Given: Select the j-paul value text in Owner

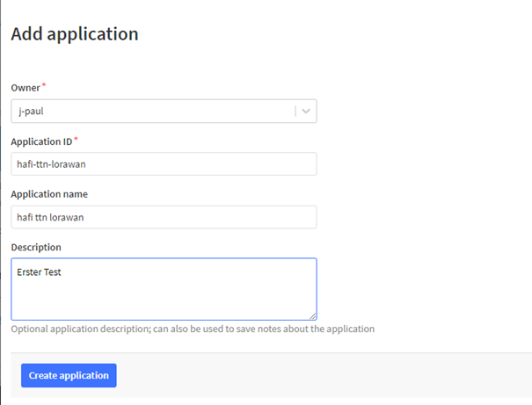Looking at the screenshot, I should (x=31, y=112).
